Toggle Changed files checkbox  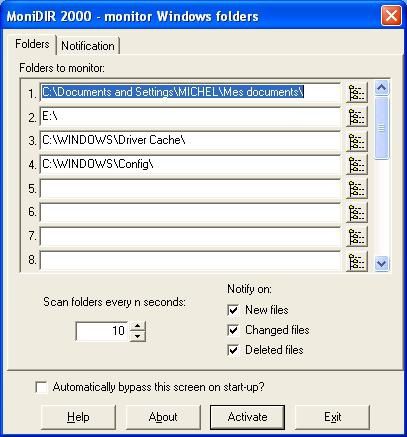(x=233, y=330)
